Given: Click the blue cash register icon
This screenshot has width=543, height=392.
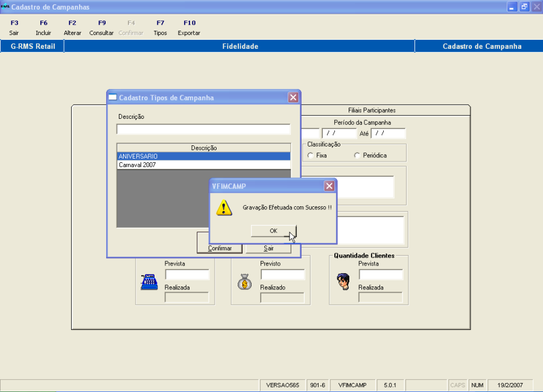Looking at the screenshot, I should point(149,282).
